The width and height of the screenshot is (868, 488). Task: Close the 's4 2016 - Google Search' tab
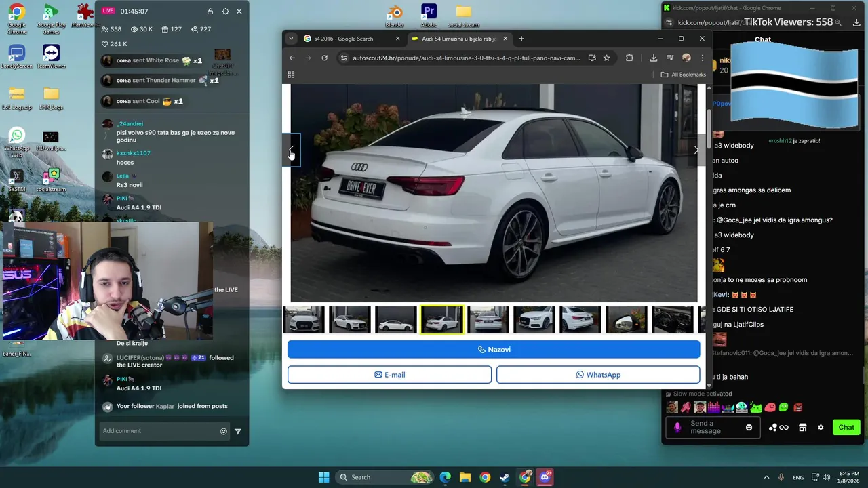[x=398, y=39]
